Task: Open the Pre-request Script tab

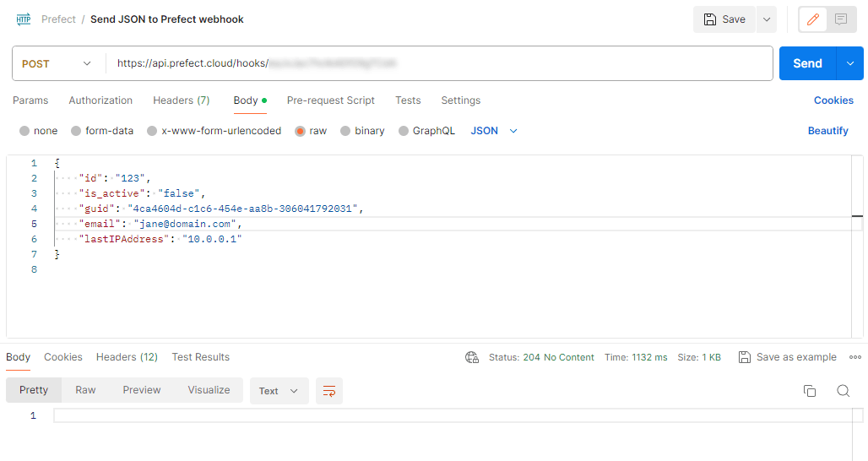Action: 330,100
